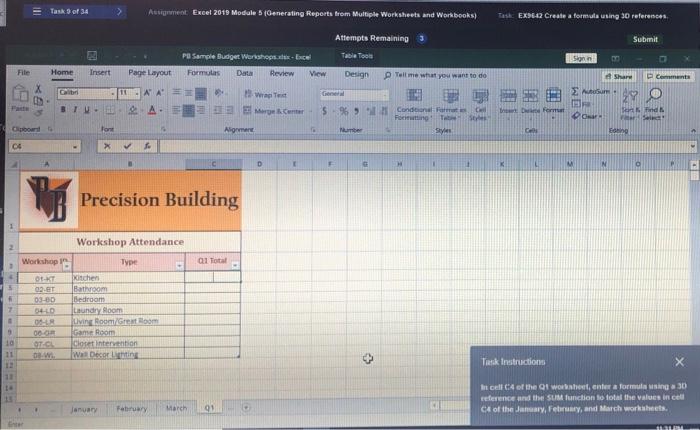Viewport: 700px width, 430px height.
Task: Click the Comments button
Action: pos(668,76)
